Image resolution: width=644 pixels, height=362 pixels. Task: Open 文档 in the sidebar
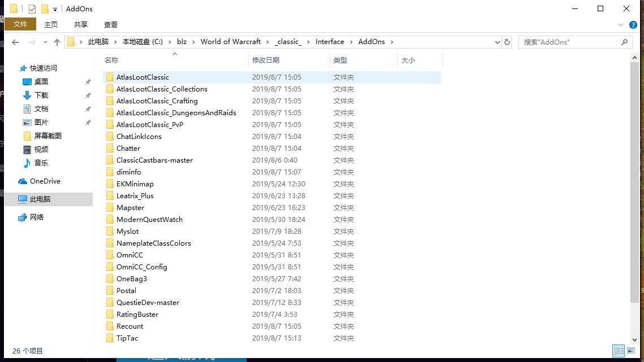pos(41,109)
